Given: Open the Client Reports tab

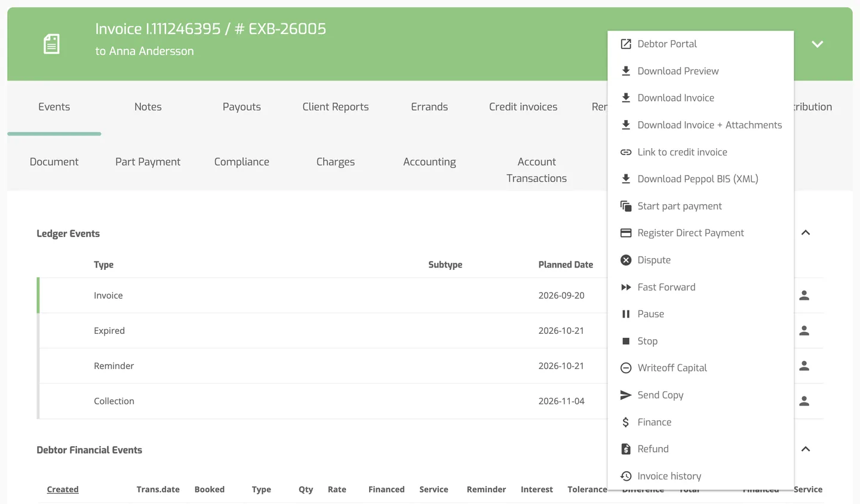Looking at the screenshot, I should (x=336, y=107).
